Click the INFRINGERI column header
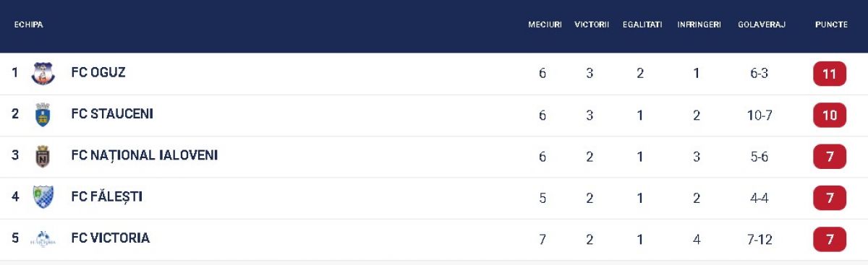The height and width of the screenshot is (265, 868). tap(699, 25)
